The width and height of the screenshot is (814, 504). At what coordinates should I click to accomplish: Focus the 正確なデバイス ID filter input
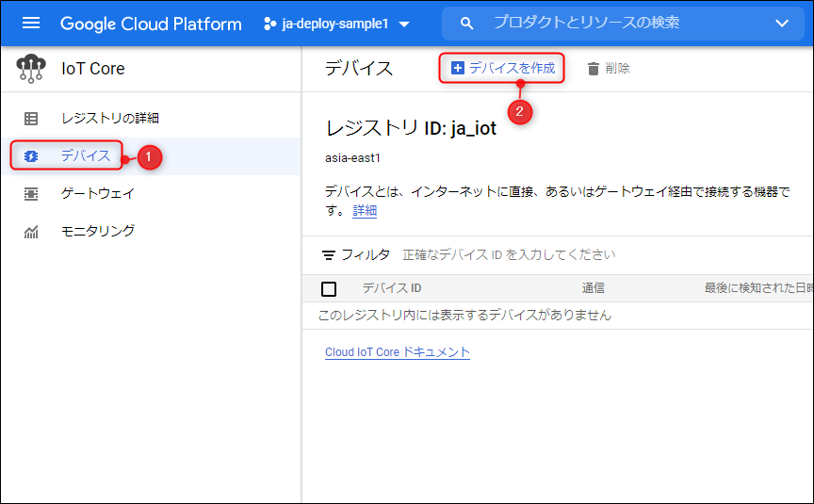coord(509,255)
